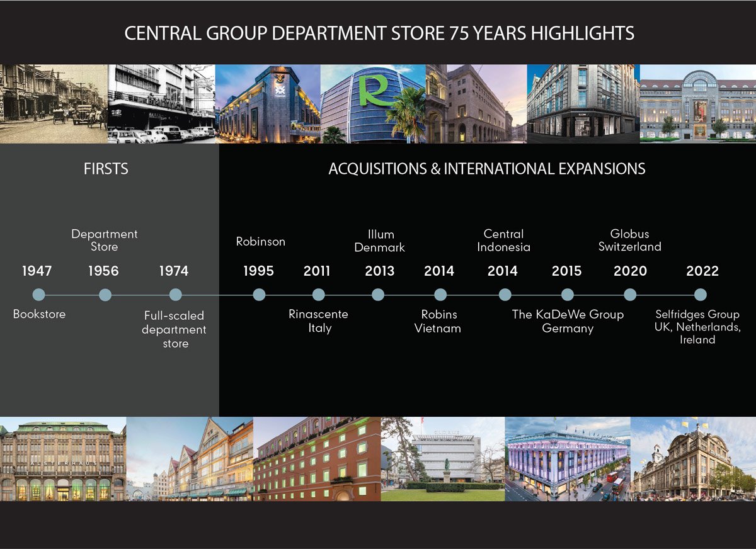Click the "Full-scaled department store" label
This screenshot has width=756, height=549.
[x=175, y=329]
